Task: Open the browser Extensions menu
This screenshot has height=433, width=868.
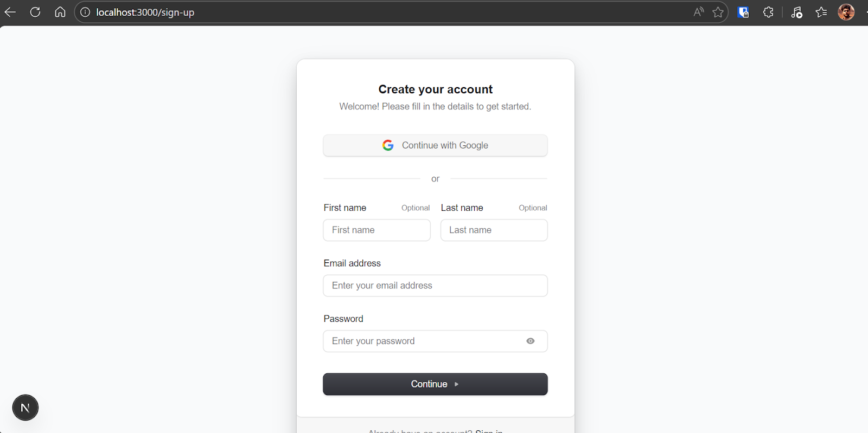Action: point(768,12)
